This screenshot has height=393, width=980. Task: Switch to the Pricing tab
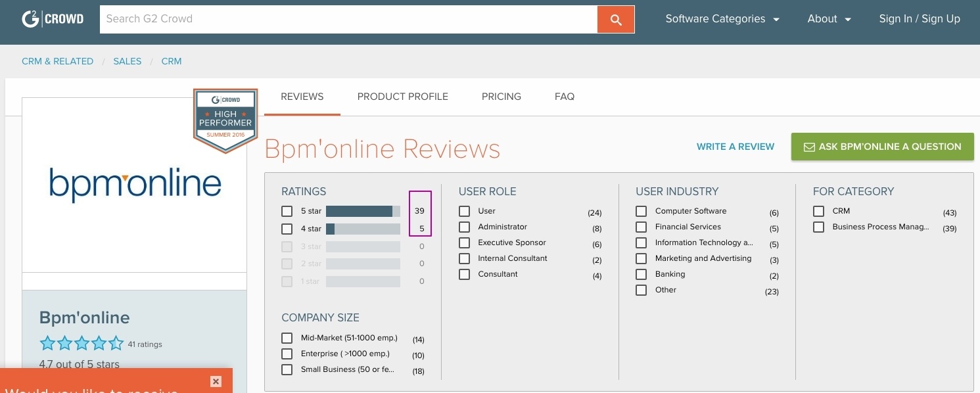click(502, 97)
